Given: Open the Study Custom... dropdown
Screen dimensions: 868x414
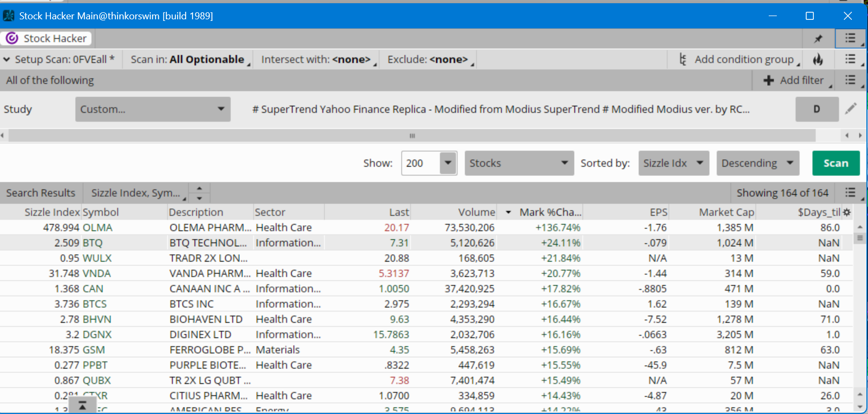Looking at the screenshot, I should coord(153,109).
